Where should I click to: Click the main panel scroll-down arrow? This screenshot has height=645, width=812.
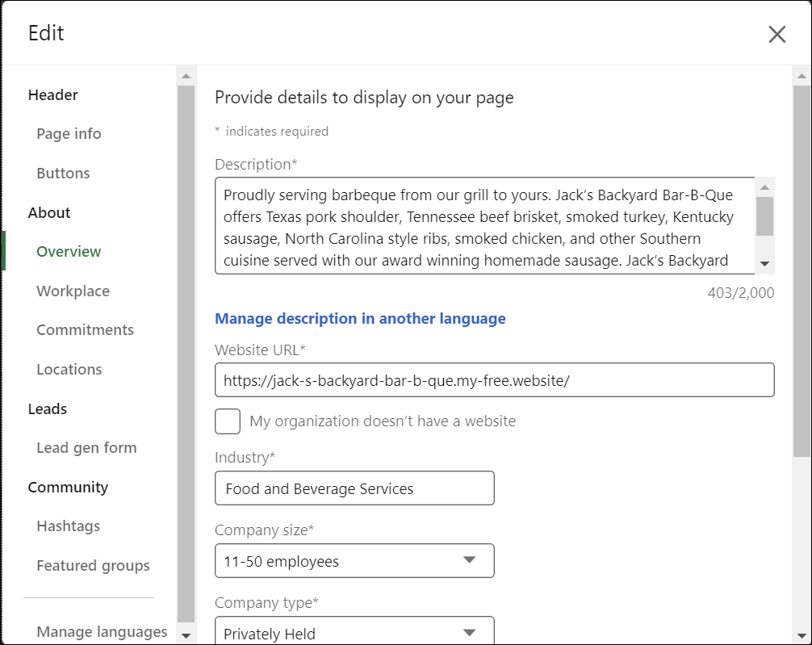click(x=802, y=635)
